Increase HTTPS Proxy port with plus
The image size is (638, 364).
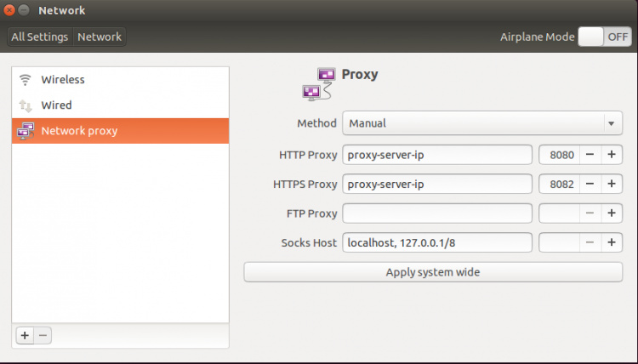pos(611,184)
